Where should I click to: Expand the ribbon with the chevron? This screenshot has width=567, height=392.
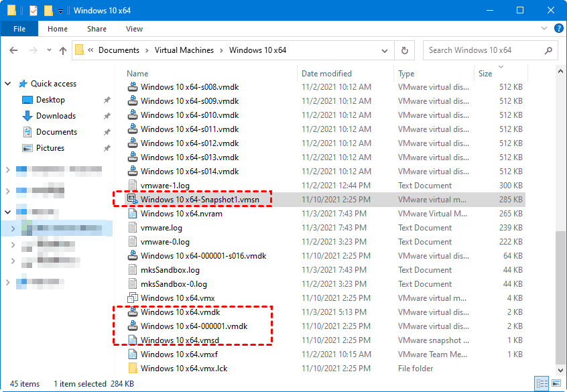[544, 28]
